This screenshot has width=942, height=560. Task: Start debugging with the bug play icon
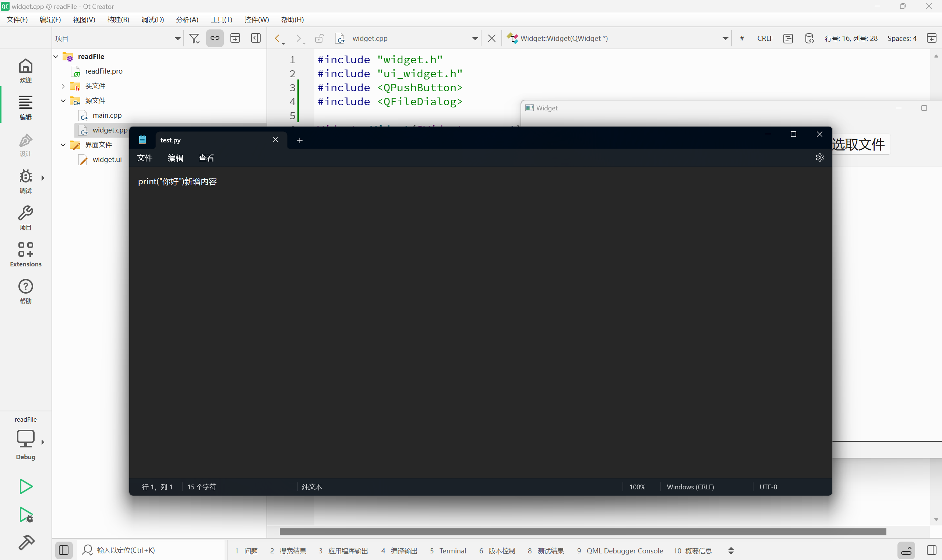[26, 514]
